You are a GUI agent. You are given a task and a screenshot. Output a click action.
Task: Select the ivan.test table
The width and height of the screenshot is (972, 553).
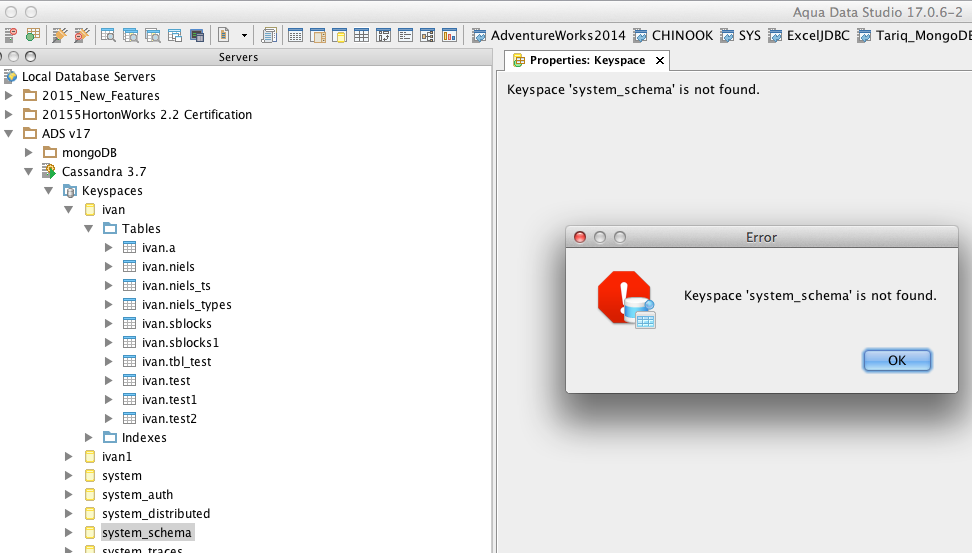pos(166,381)
